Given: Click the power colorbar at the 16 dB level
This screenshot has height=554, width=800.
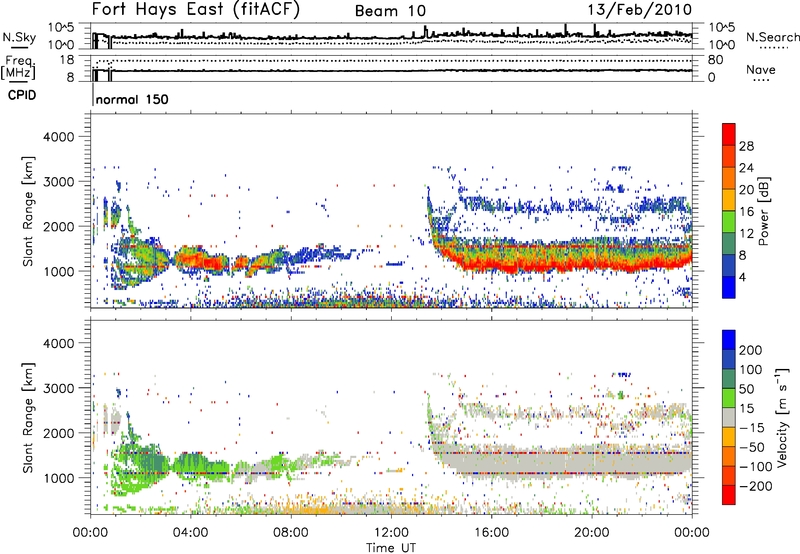Looking at the screenshot, I should [729, 211].
